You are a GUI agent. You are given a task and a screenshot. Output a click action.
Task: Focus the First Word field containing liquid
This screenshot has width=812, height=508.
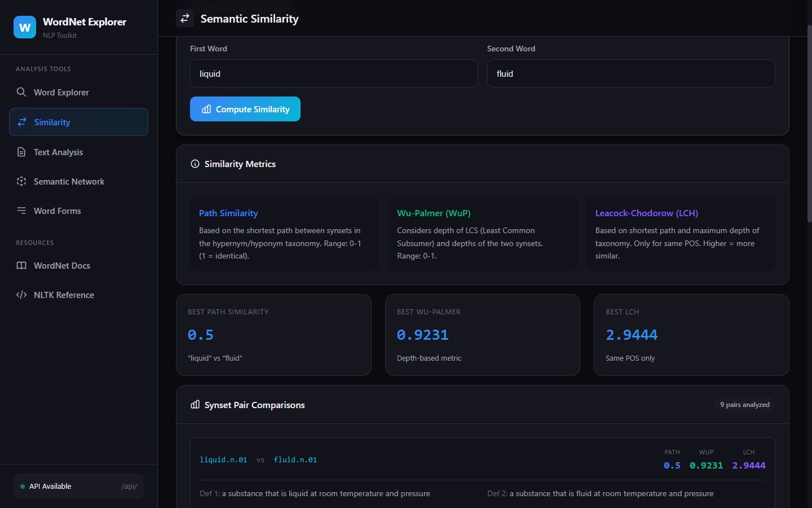coord(334,73)
